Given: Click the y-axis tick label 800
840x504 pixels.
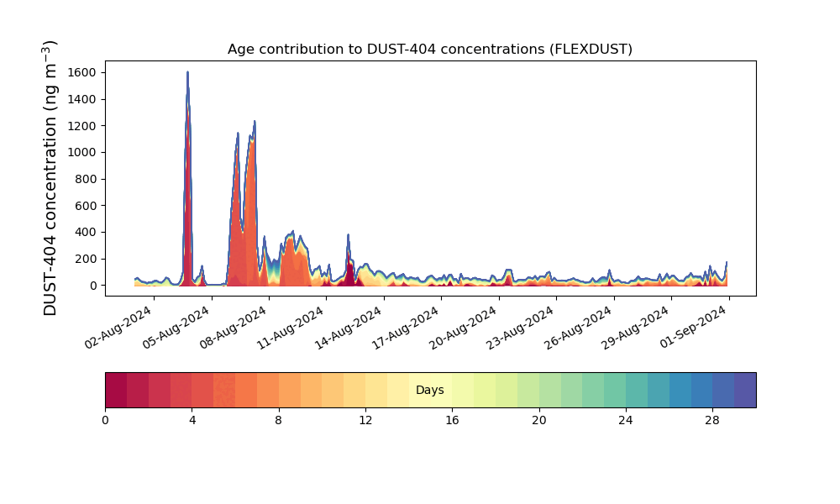Looking at the screenshot, I should pyautogui.click(x=86, y=179).
